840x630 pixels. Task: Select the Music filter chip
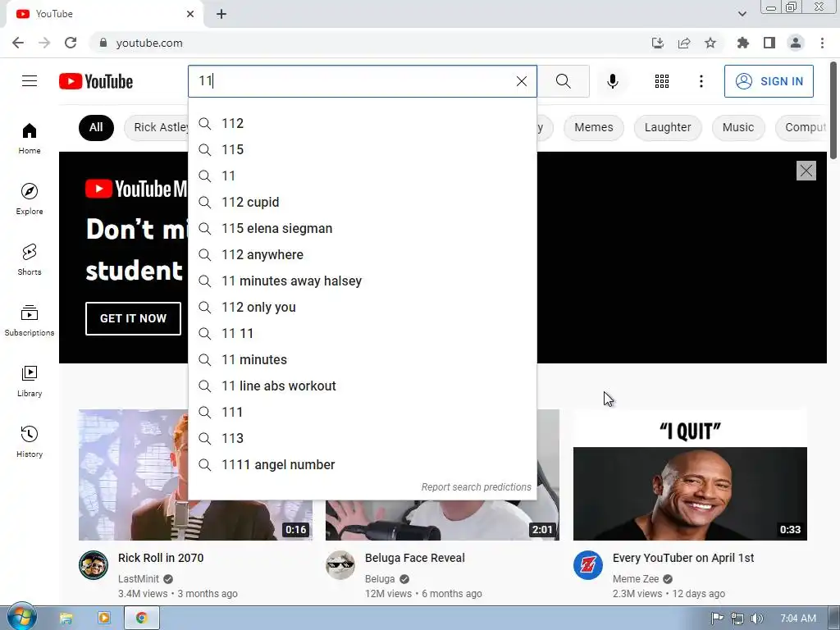[737, 127]
